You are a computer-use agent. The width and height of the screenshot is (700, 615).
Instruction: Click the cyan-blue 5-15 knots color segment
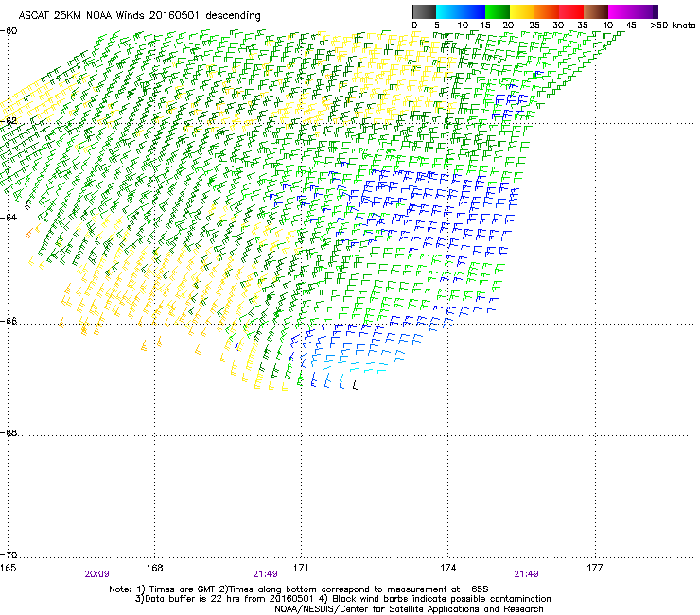click(x=461, y=11)
